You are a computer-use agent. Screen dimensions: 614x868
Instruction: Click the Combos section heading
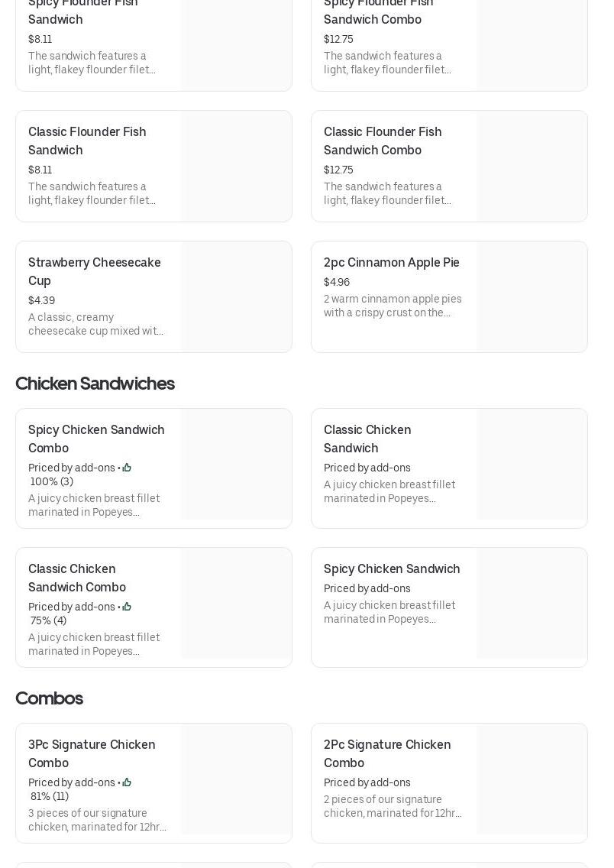tap(49, 698)
